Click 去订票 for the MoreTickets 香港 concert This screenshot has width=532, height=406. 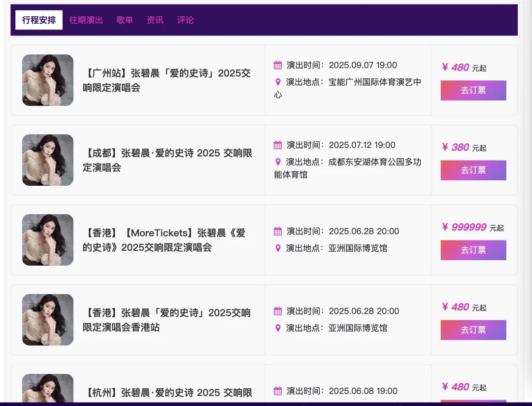pyautogui.click(x=473, y=250)
